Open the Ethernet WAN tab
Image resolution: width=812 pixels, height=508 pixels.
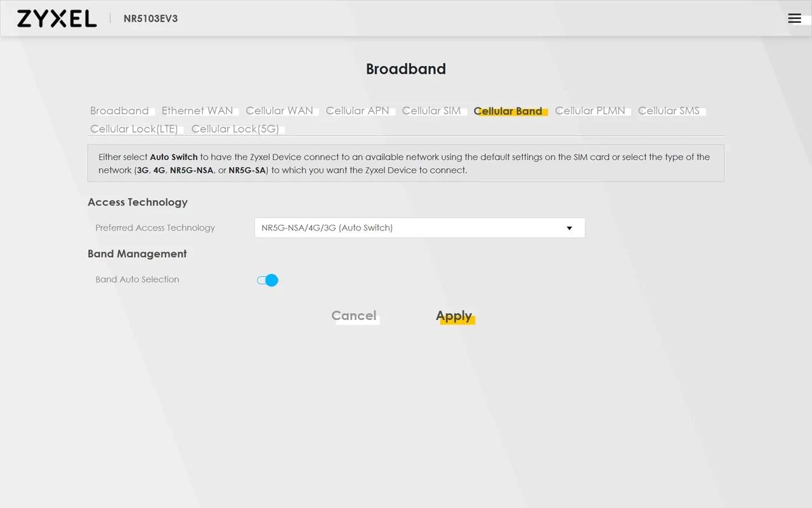coord(197,111)
